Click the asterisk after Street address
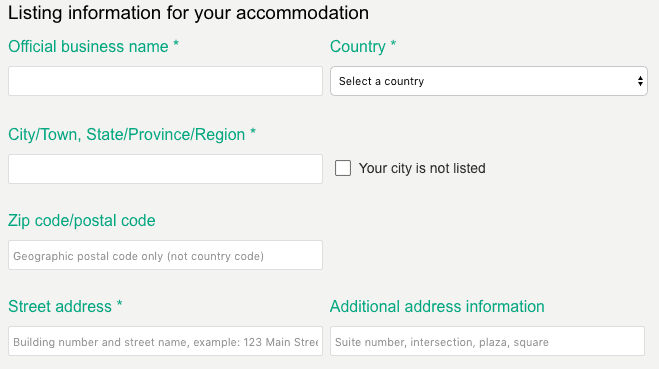The width and height of the screenshot is (659, 369). 119,303
